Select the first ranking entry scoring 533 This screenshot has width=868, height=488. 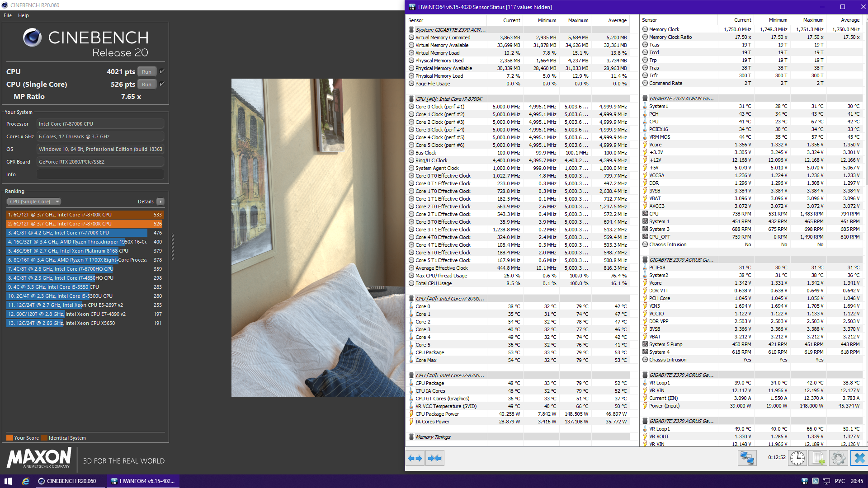tap(85, 215)
